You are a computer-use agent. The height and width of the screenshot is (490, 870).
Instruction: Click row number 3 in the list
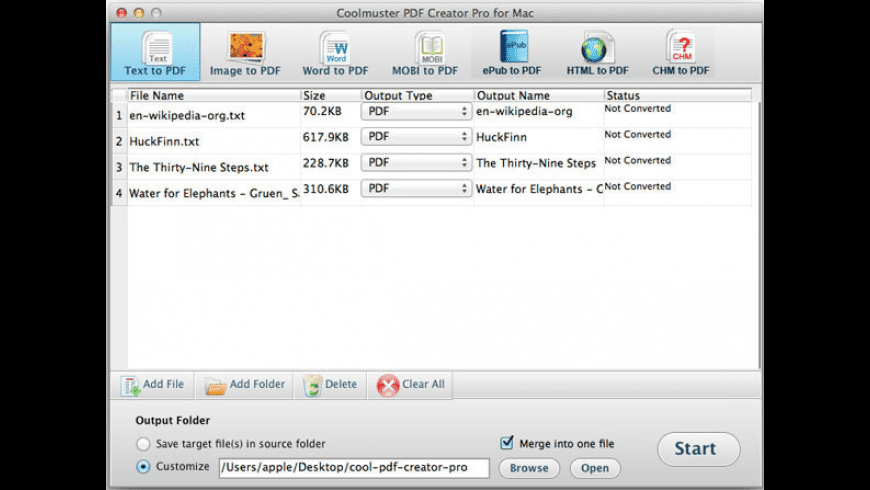coord(119,167)
